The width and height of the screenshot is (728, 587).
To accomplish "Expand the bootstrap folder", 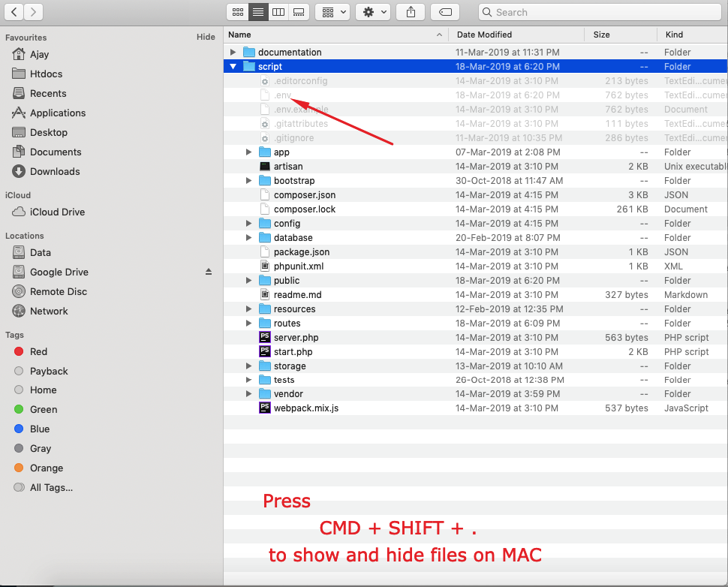I will (x=249, y=181).
